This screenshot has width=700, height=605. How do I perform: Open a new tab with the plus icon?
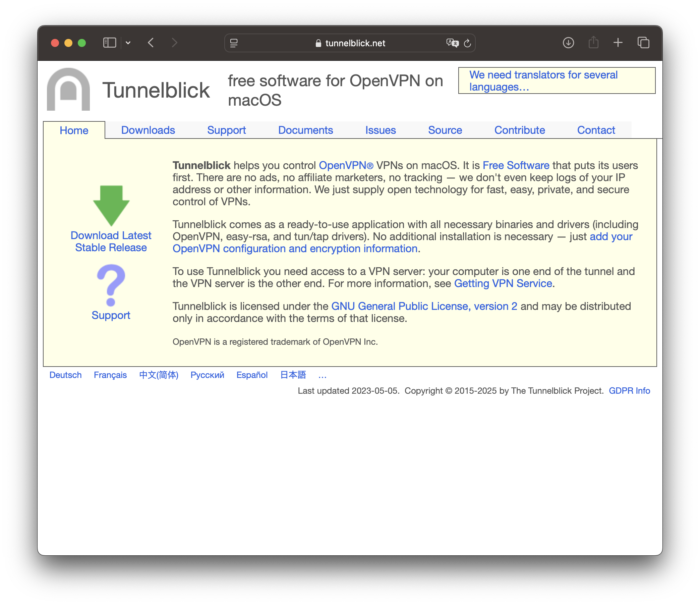618,43
